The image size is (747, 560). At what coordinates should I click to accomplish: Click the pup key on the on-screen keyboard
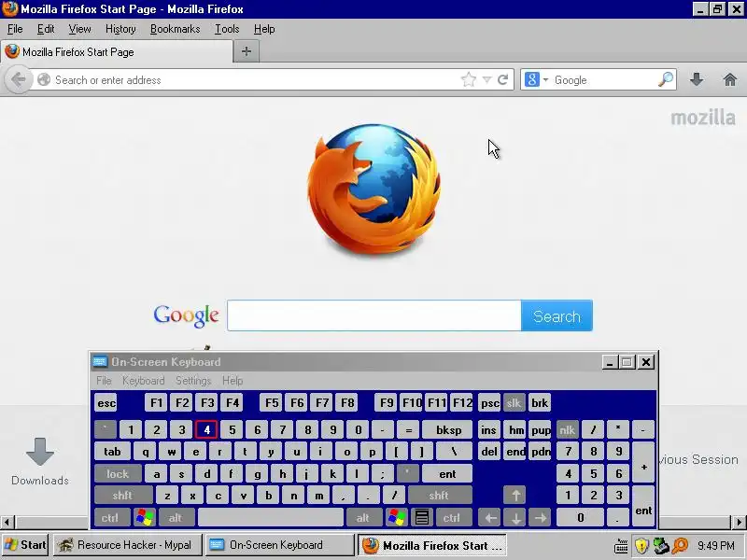541,430
